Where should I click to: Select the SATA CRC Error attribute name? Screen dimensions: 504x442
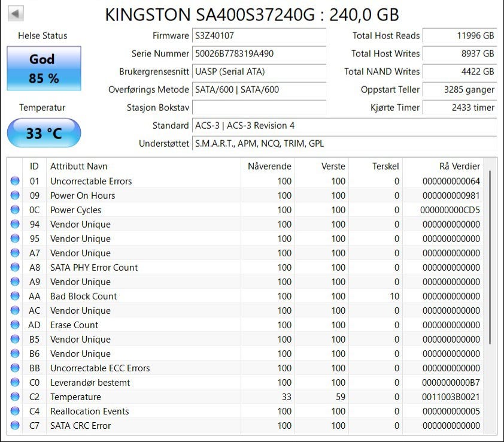coord(80,426)
